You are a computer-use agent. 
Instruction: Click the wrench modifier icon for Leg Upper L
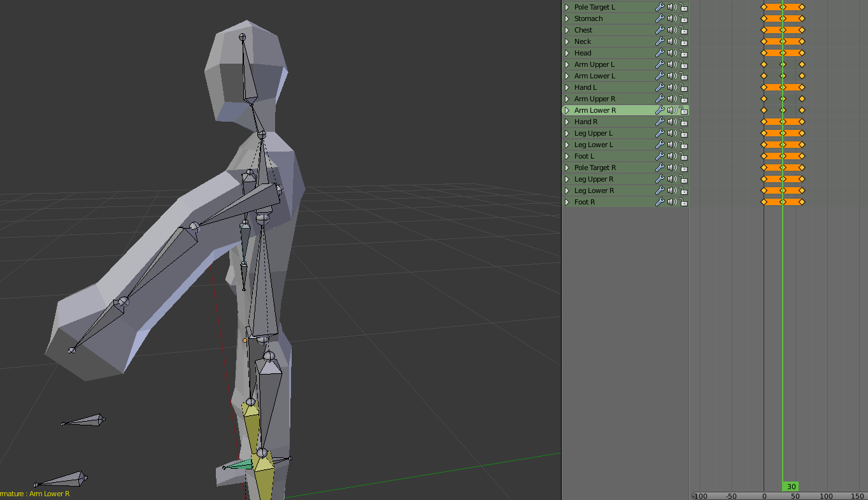click(x=660, y=133)
